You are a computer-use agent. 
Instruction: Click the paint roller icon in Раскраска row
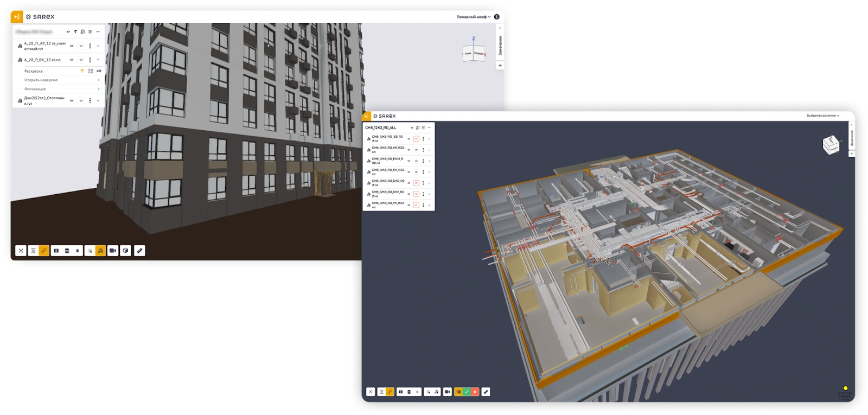[x=82, y=71]
